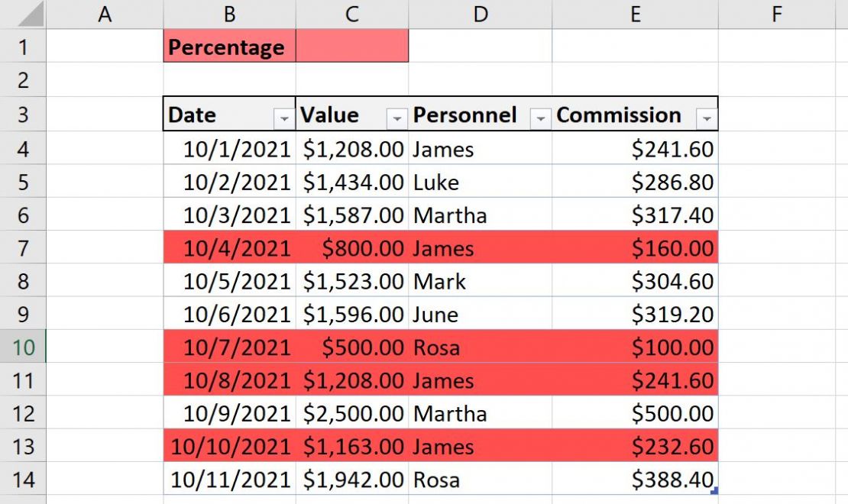Select row 7 by its row number
The width and height of the screenshot is (848, 504).
[23, 248]
